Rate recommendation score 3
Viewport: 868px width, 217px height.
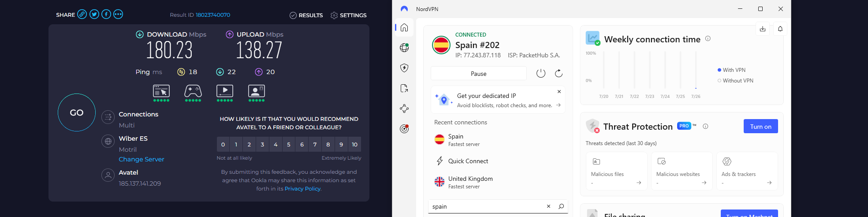(262, 144)
